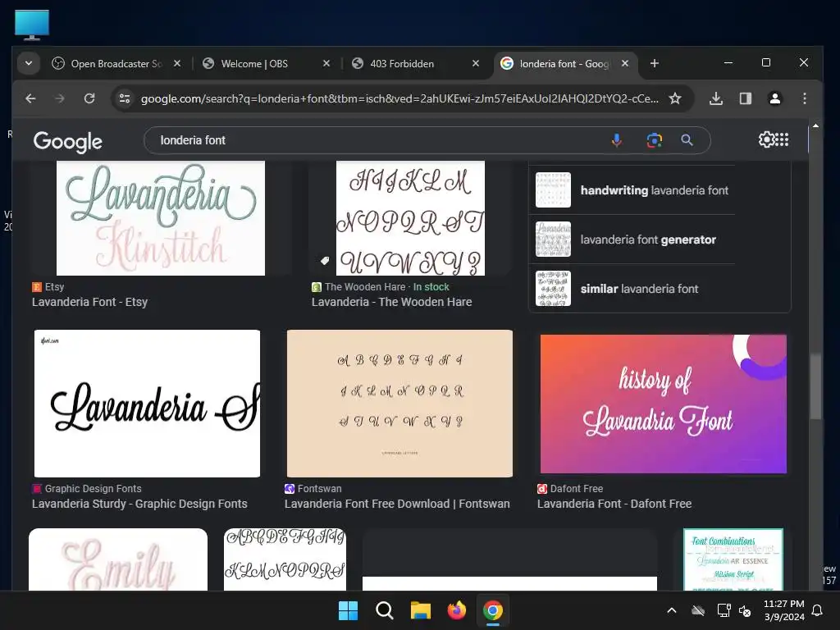Open Windows taskbar Search
The height and width of the screenshot is (630, 840).
click(384, 610)
